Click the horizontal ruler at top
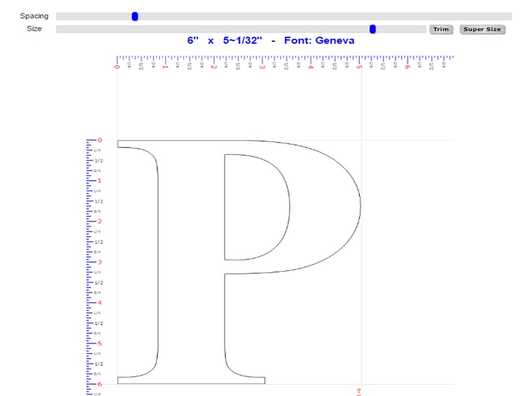The height and width of the screenshot is (396, 532). 285,63
